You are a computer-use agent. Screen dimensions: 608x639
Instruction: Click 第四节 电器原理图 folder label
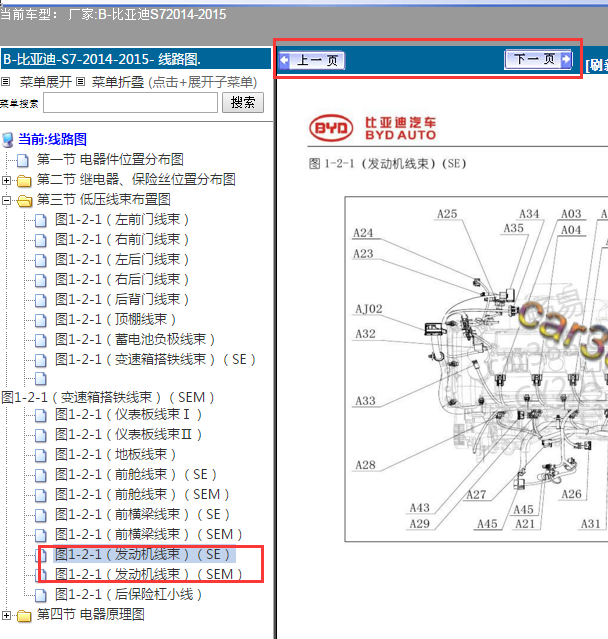point(90,615)
